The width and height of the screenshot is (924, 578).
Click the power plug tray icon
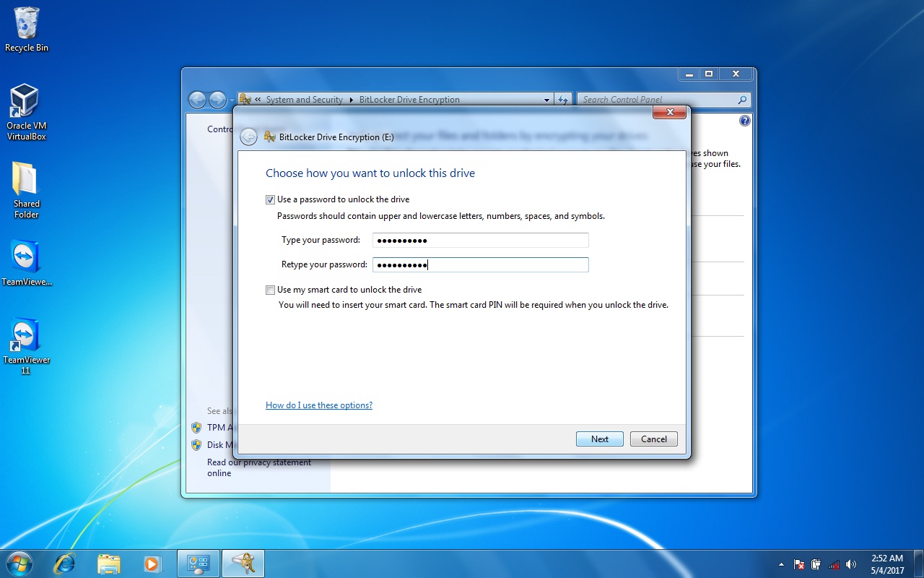coord(816,564)
